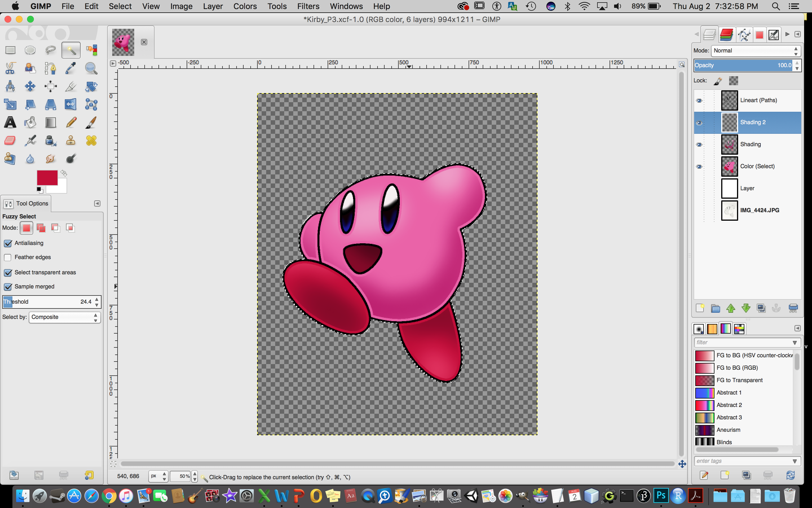Image resolution: width=812 pixels, height=508 pixels.
Task: Open the layer Mode dropdown
Action: [756, 51]
